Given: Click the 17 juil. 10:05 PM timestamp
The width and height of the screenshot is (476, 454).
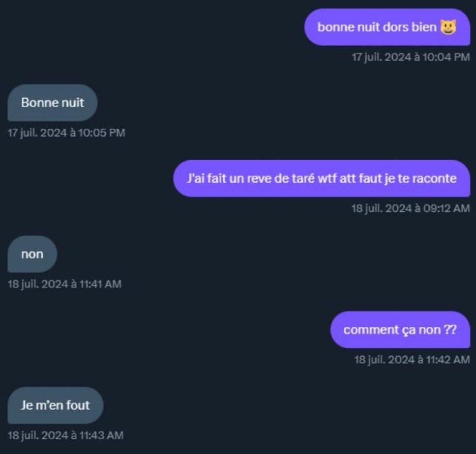Looking at the screenshot, I should coord(66,133).
